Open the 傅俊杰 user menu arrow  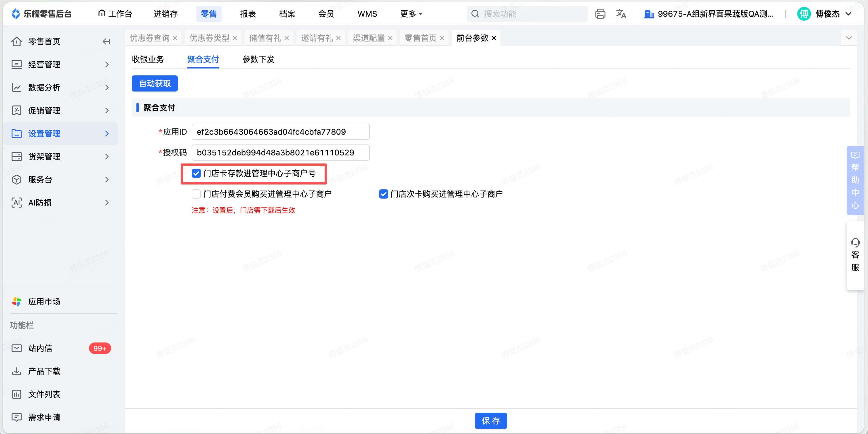point(848,14)
